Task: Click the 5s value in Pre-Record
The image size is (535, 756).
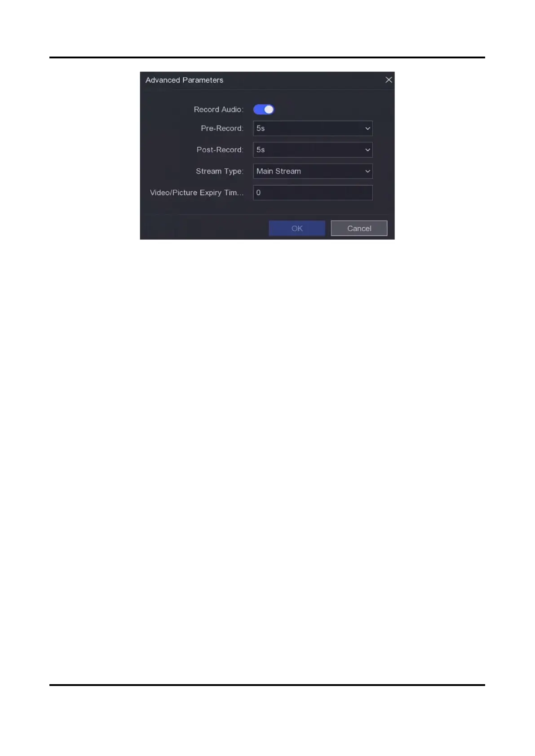Action: (261, 128)
